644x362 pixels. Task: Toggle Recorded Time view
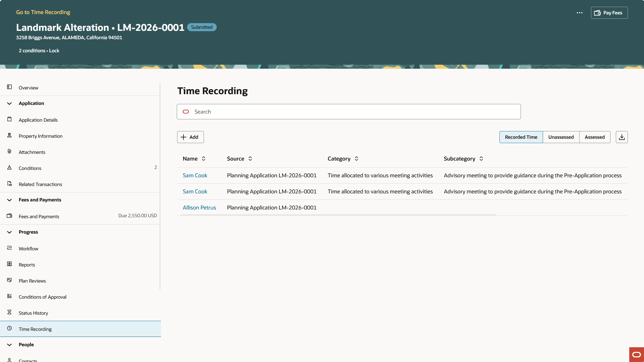pyautogui.click(x=521, y=137)
